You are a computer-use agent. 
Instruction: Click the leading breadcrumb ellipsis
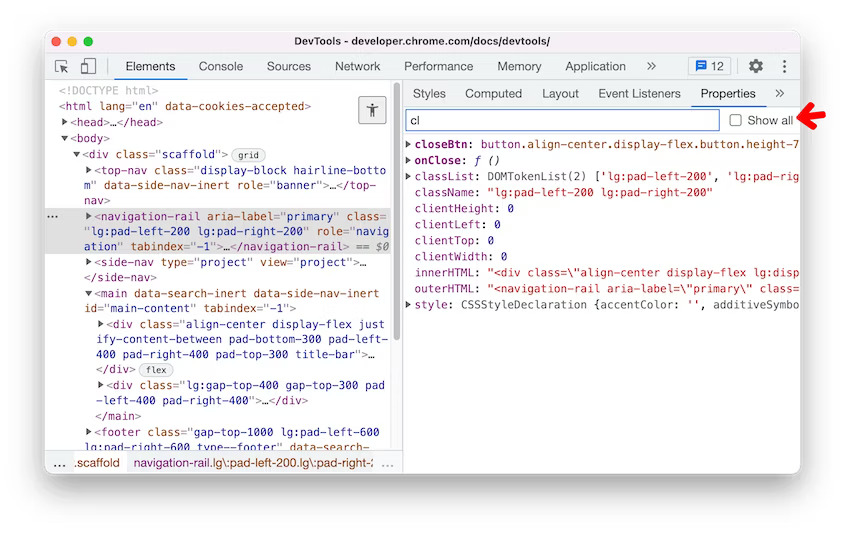pos(60,463)
